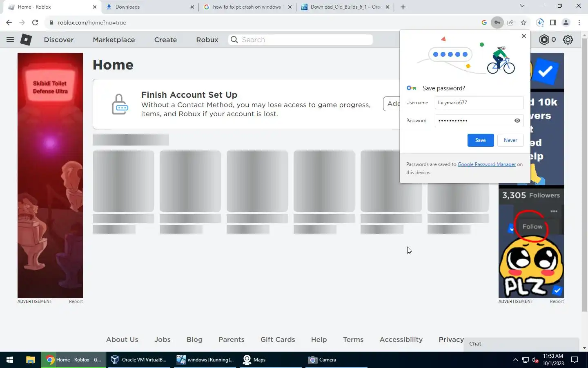The image size is (588, 368).
Task: Switch to Download_Old_Builds_6_1 tab
Action: click(345, 7)
